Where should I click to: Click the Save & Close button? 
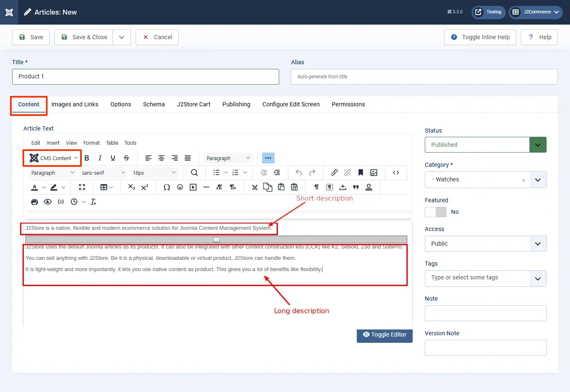point(83,37)
